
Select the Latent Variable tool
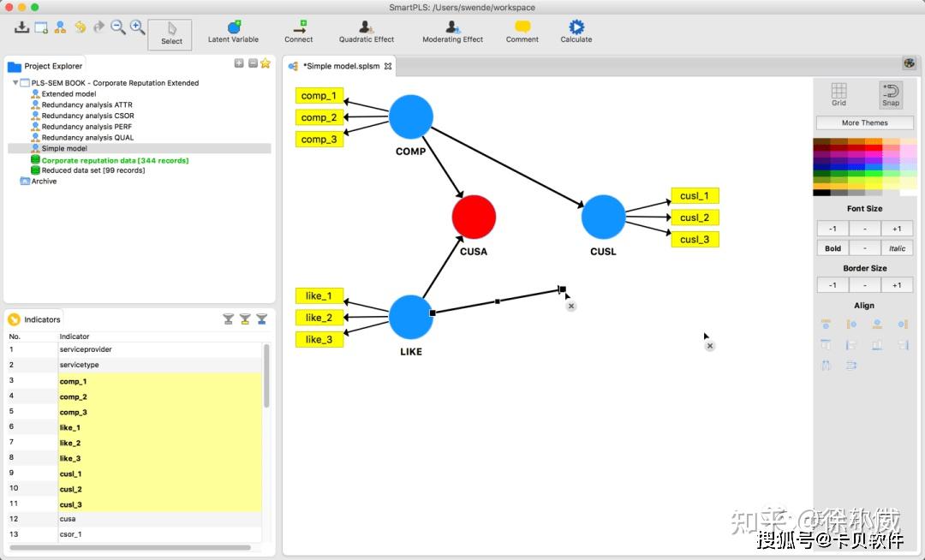click(x=233, y=32)
